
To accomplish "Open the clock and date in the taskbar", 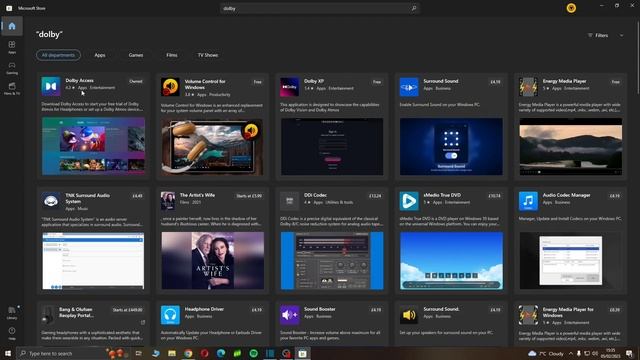I will pyautogui.click(x=610, y=353).
